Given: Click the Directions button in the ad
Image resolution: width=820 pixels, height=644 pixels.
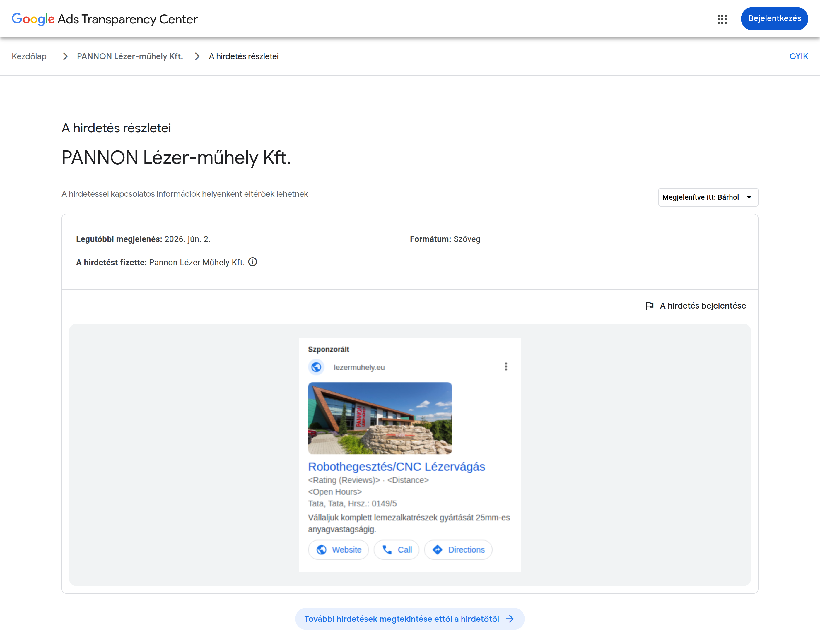Looking at the screenshot, I should pyautogui.click(x=458, y=550).
